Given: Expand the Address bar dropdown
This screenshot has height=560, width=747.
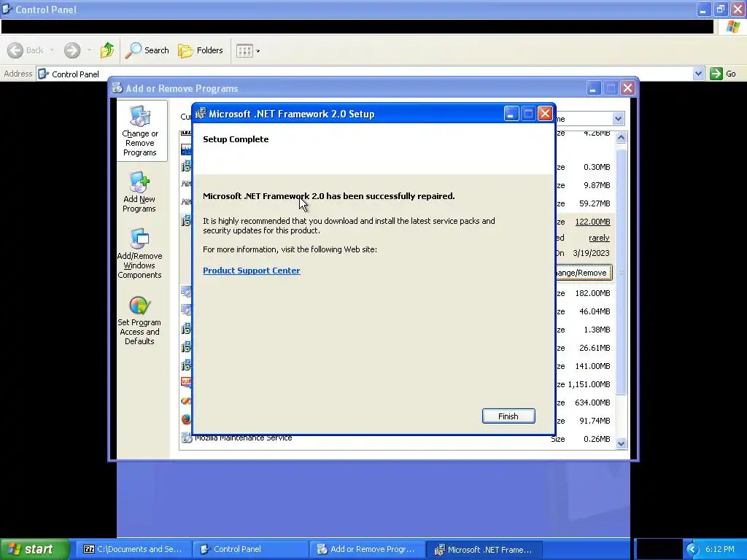Looking at the screenshot, I should tap(698, 74).
